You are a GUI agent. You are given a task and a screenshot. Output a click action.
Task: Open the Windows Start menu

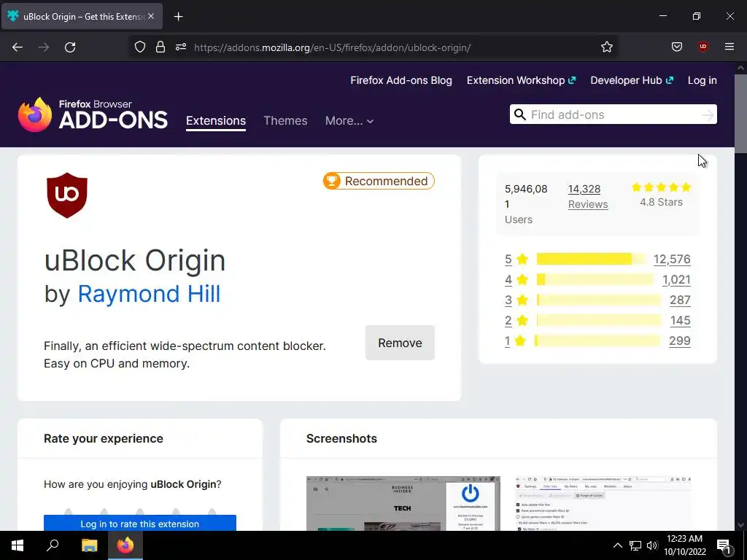18,545
